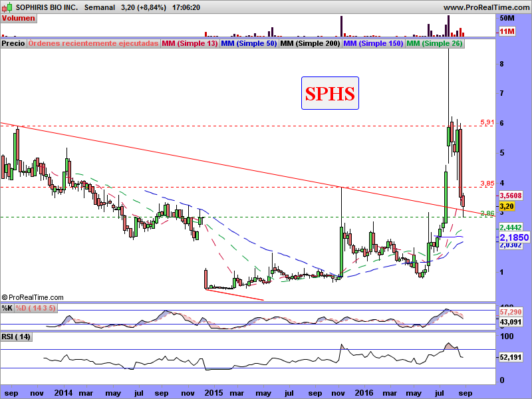Click the yellow 3,20 current price tag
The height and width of the screenshot is (399, 532).
point(507,206)
